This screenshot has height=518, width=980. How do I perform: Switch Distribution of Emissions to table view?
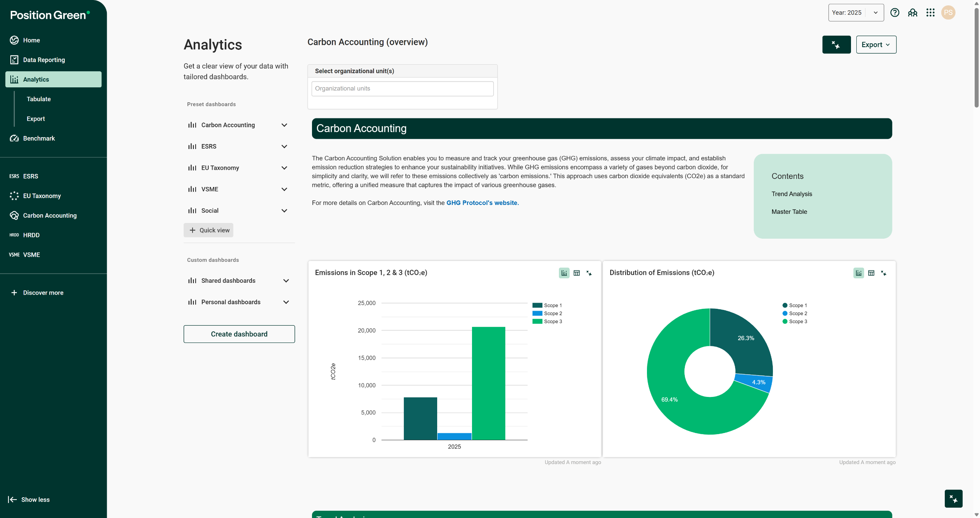coord(871,273)
